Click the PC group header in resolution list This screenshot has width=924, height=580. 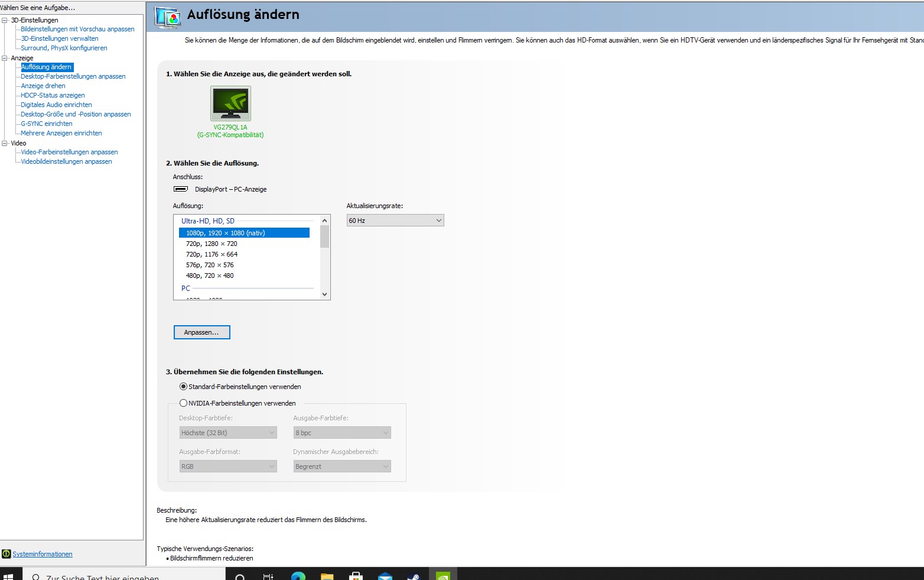pyautogui.click(x=186, y=289)
